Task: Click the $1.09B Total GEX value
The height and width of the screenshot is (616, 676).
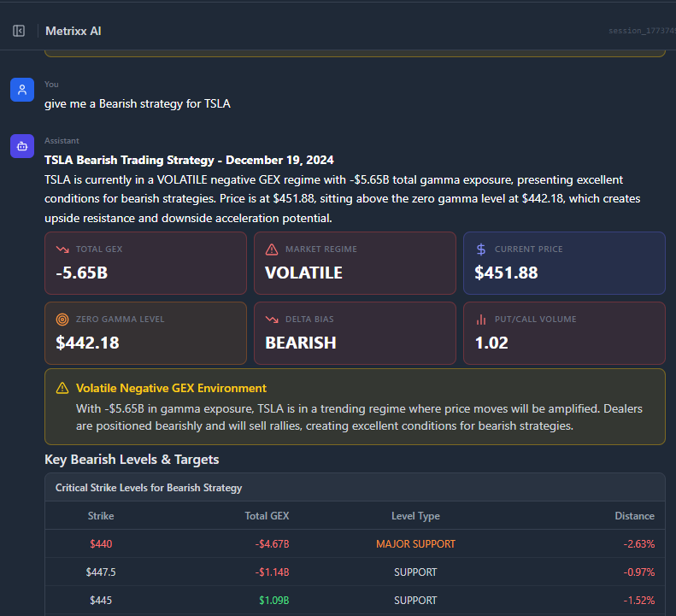Action: click(273, 601)
